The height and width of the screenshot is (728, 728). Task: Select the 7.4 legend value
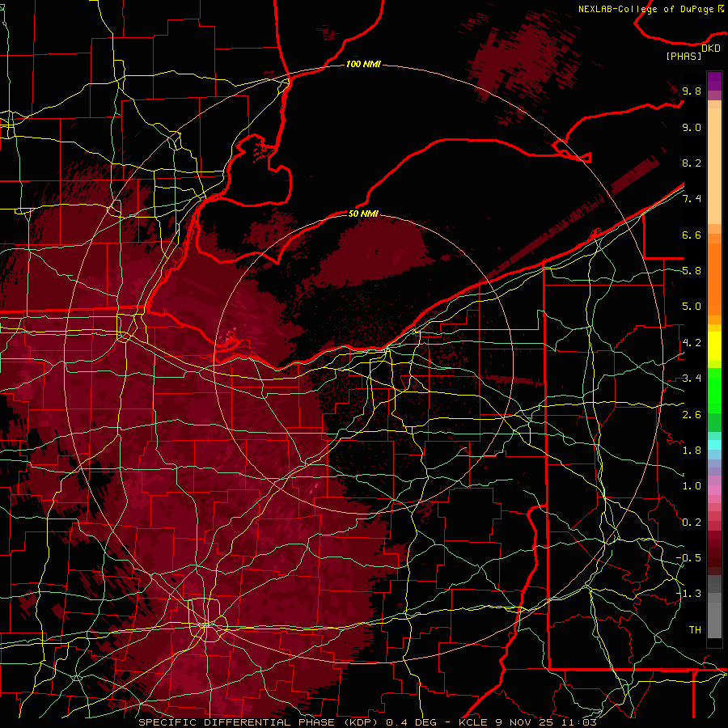(x=692, y=199)
